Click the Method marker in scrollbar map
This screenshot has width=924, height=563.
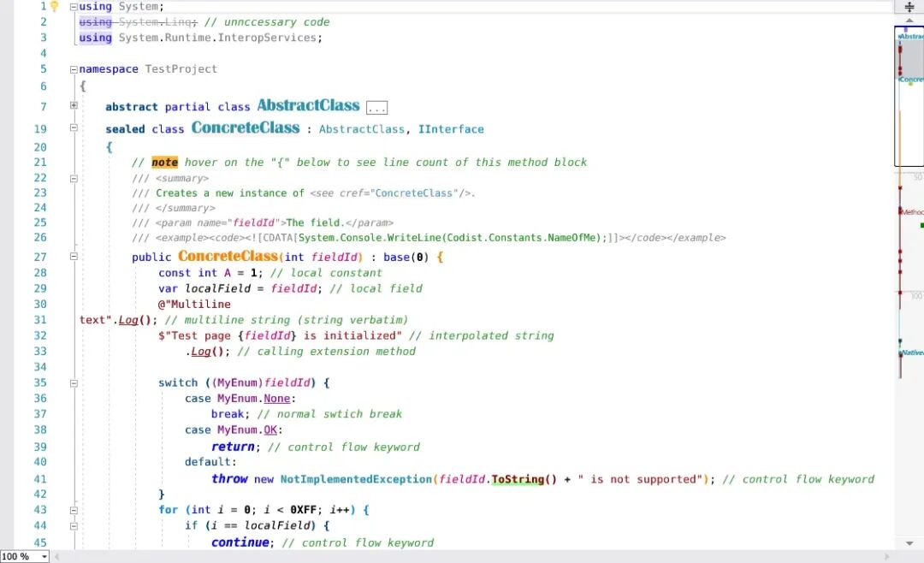tap(912, 211)
